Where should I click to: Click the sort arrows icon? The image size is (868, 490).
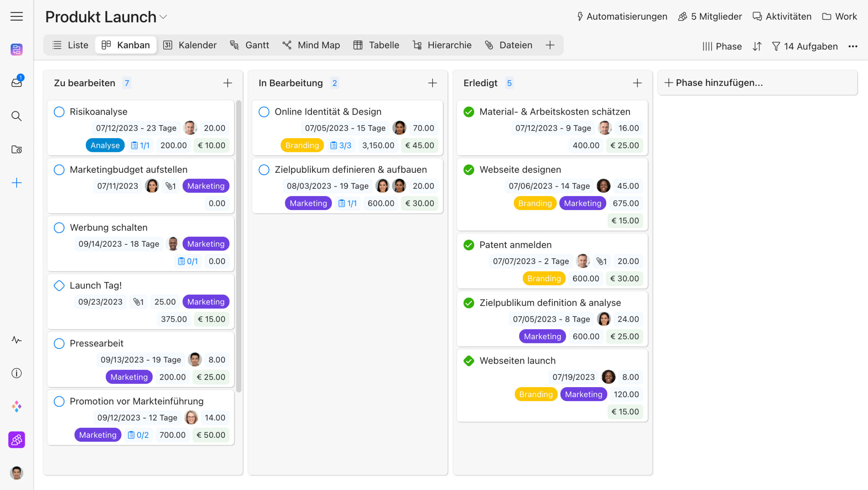click(x=757, y=46)
